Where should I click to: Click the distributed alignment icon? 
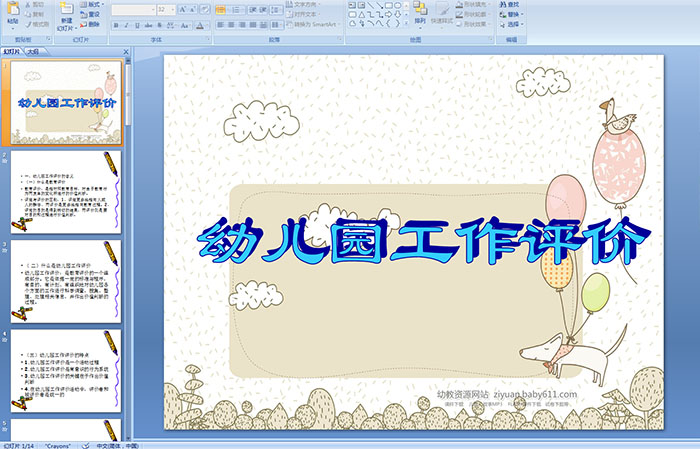(263, 25)
